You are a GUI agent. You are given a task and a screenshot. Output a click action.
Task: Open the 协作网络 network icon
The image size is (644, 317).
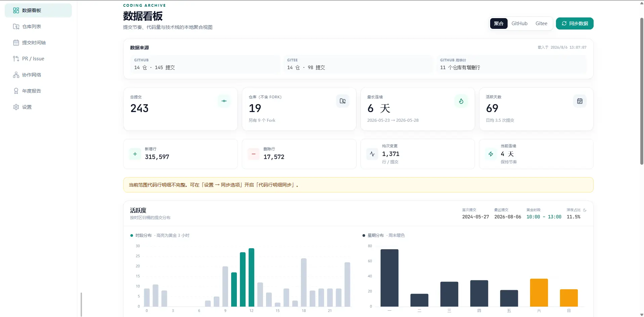(16, 75)
